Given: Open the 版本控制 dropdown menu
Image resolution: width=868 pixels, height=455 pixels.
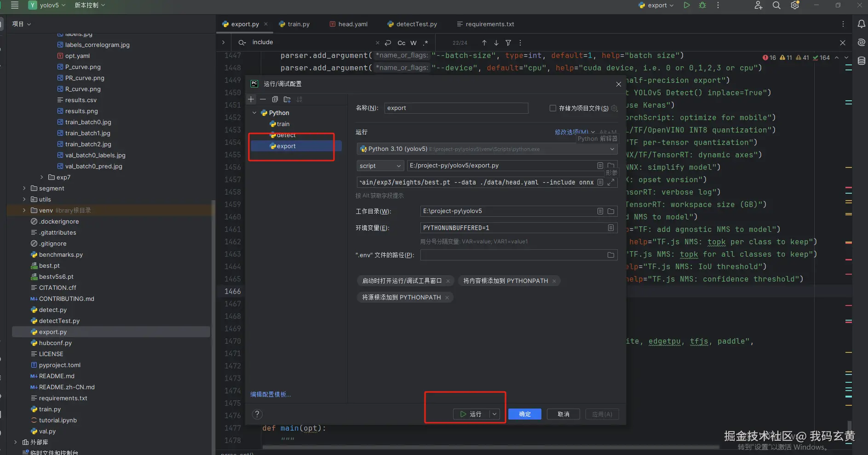Looking at the screenshot, I should point(90,5).
